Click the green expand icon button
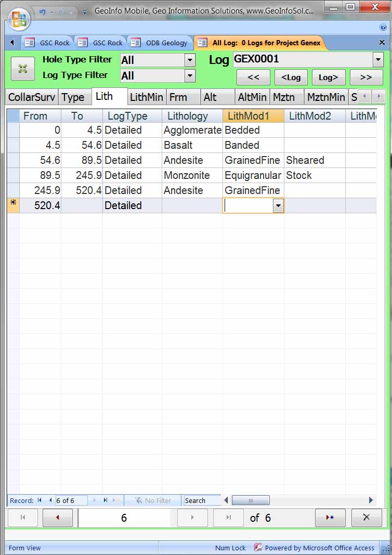This screenshot has width=392, height=555. tap(23, 69)
